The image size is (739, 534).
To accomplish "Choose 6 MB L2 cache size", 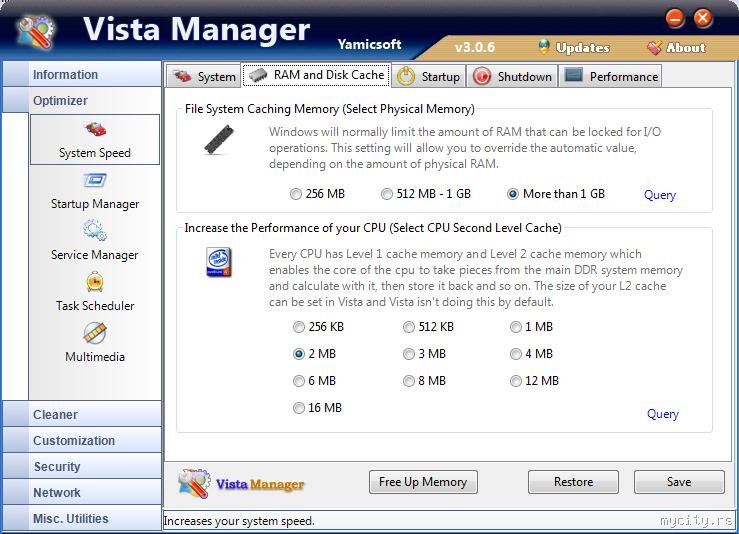I will (314, 381).
